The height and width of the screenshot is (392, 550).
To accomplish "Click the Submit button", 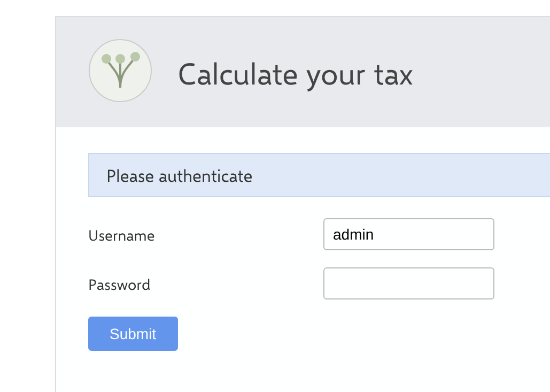I will click(x=133, y=334).
